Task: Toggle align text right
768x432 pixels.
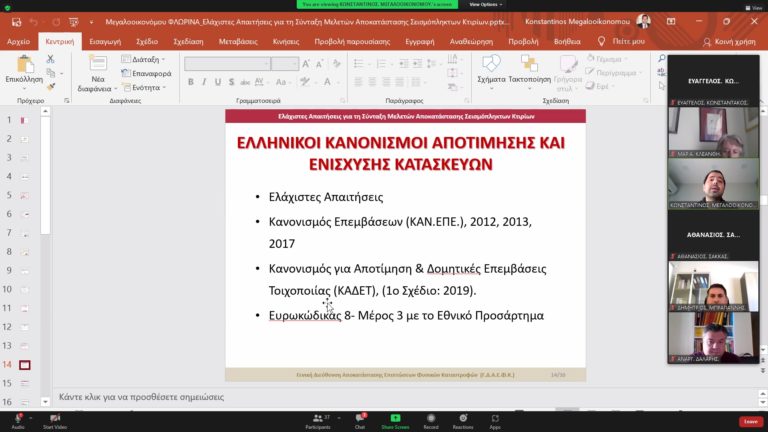Action: 386,82
